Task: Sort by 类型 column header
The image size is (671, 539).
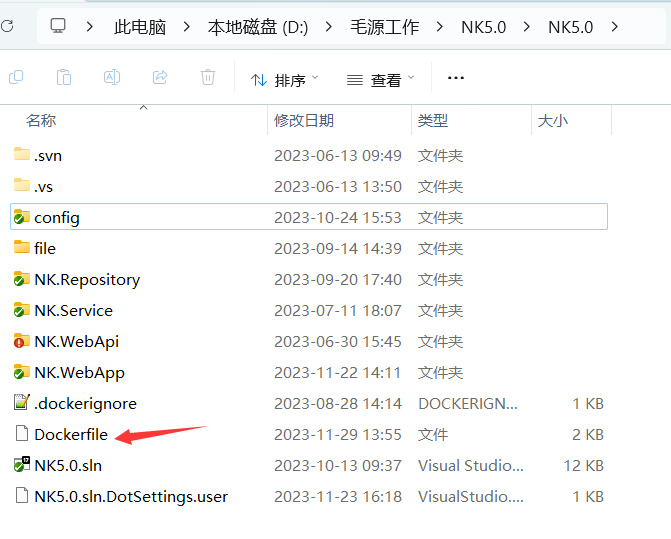Action: (433, 120)
